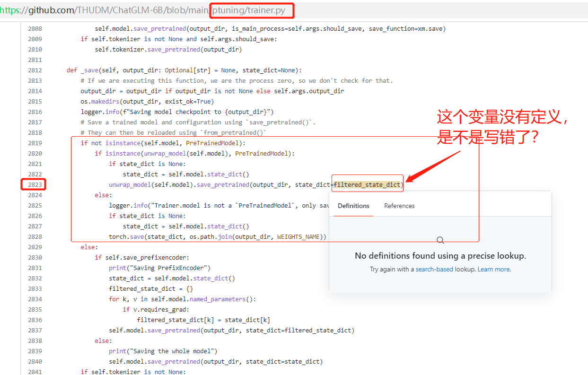588x375 pixels.
Task: Select line number 2828
Action: click(x=35, y=236)
